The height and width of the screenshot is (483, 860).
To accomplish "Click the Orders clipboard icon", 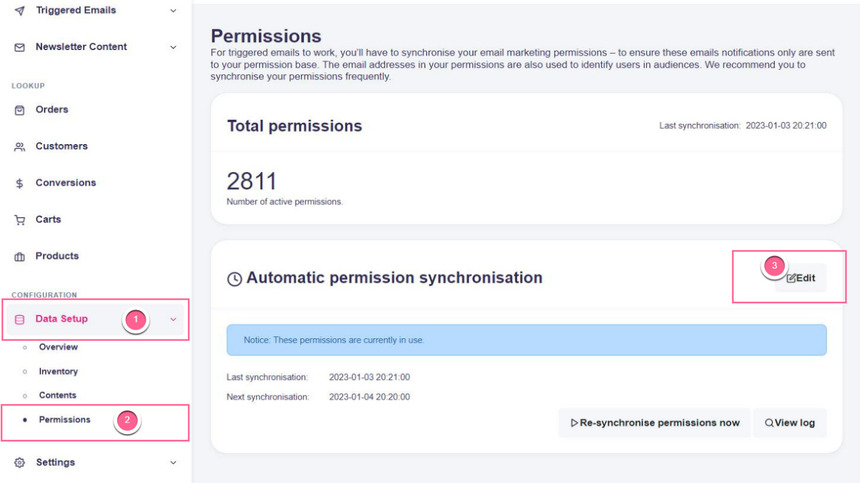I will [19, 110].
